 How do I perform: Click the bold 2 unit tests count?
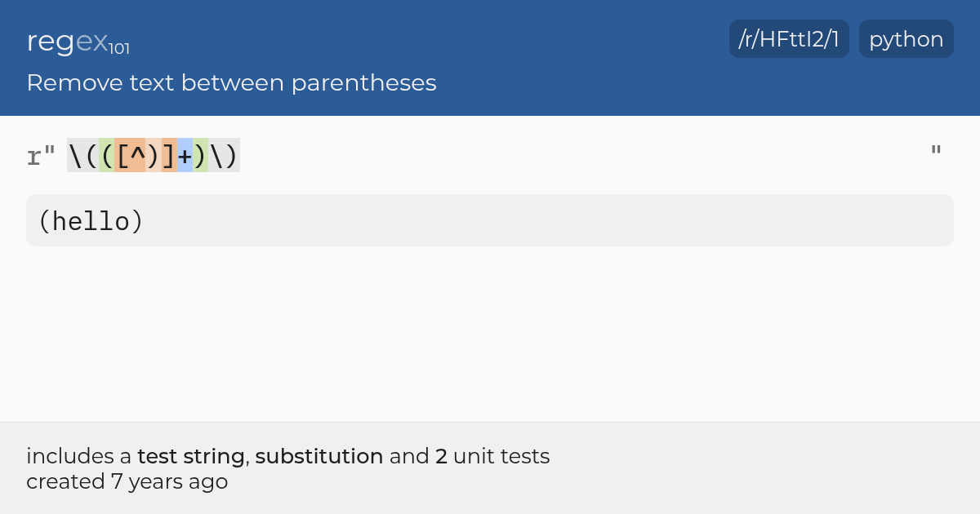(x=441, y=456)
